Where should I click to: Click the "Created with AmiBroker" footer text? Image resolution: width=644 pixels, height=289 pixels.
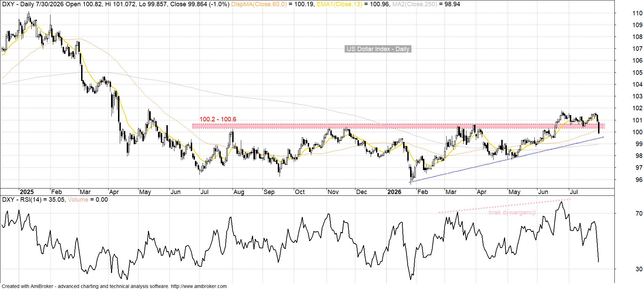(28, 286)
